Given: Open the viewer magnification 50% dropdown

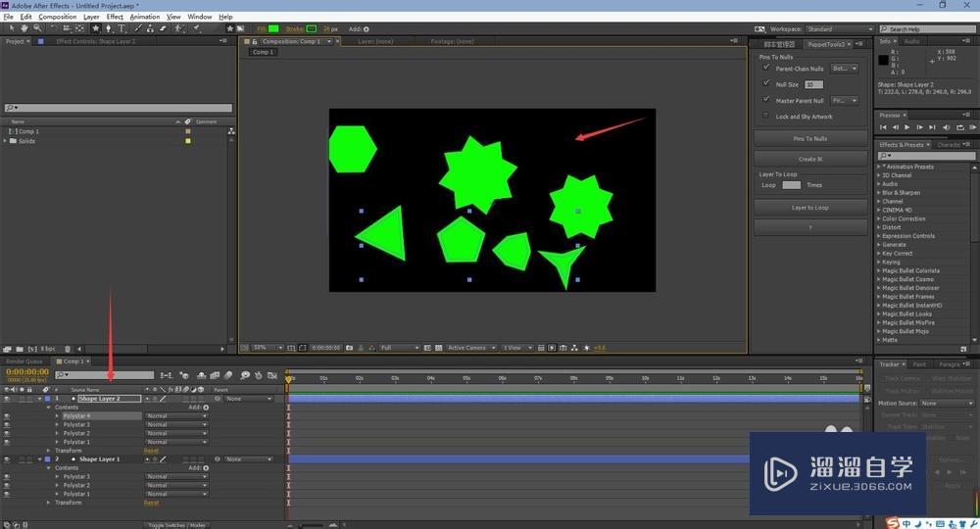Looking at the screenshot, I should (x=268, y=348).
